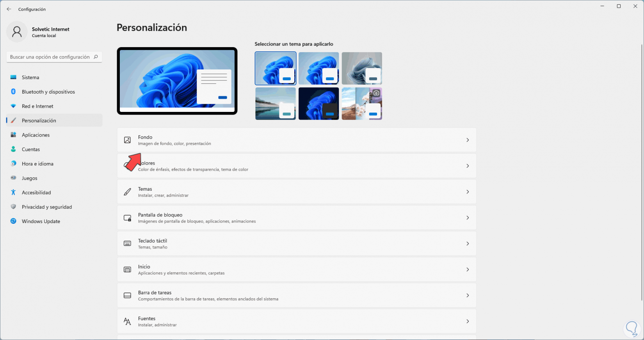Open Accesibilidad via its figure icon
This screenshot has height=340, width=644.
(13, 192)
